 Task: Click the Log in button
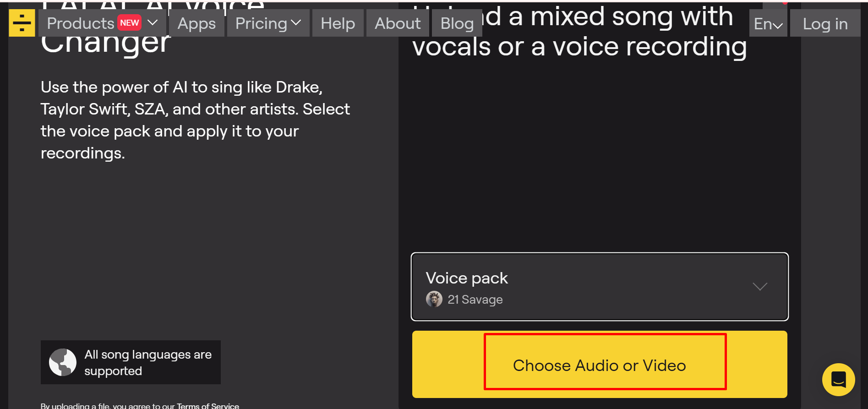pyautogui.click(x=824, y=23)
